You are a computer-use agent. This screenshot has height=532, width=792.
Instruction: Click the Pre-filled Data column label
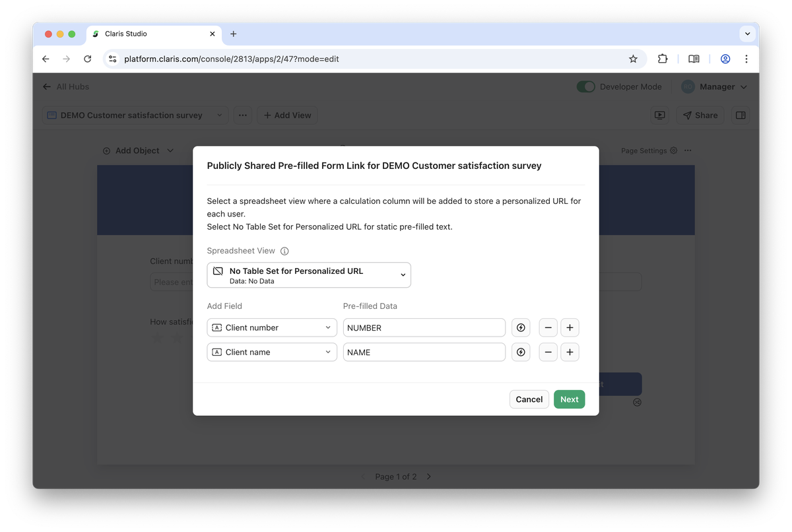[370, 306]
